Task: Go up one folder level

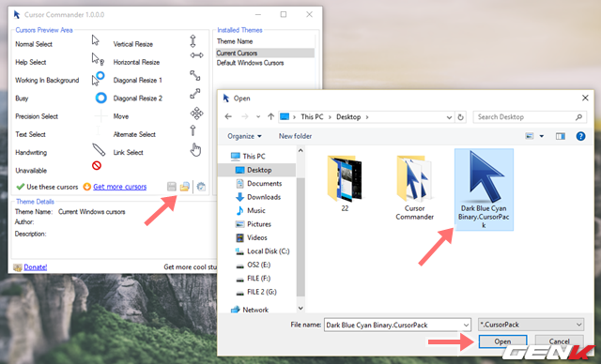Action: pos(271,116)
